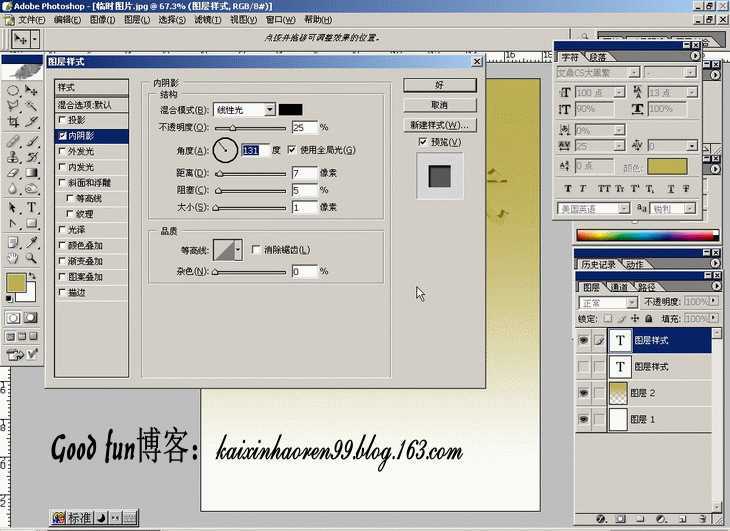Select the Zoom magnifier tool
The width and height of the screenshot is (730, 531).
click(x=32, y=258)
